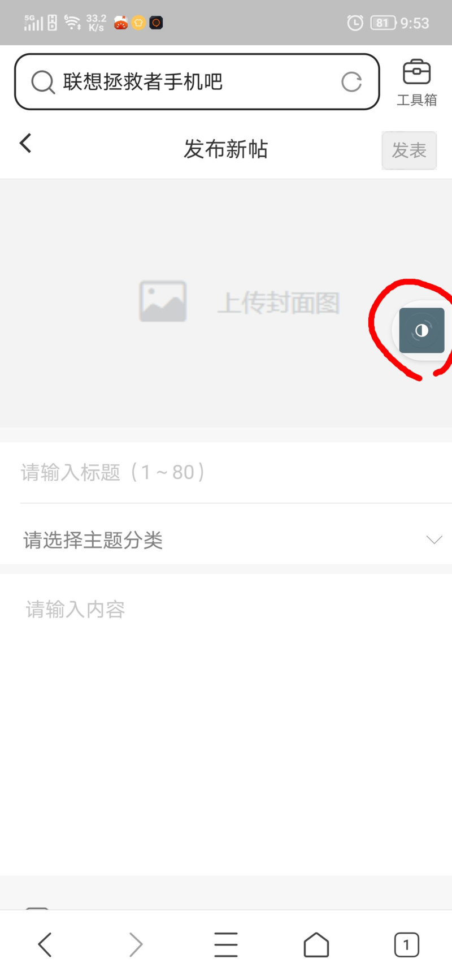Open the browser hamburger menu
The width and height of the screenshot is (452, 980).
pos(226,944)
